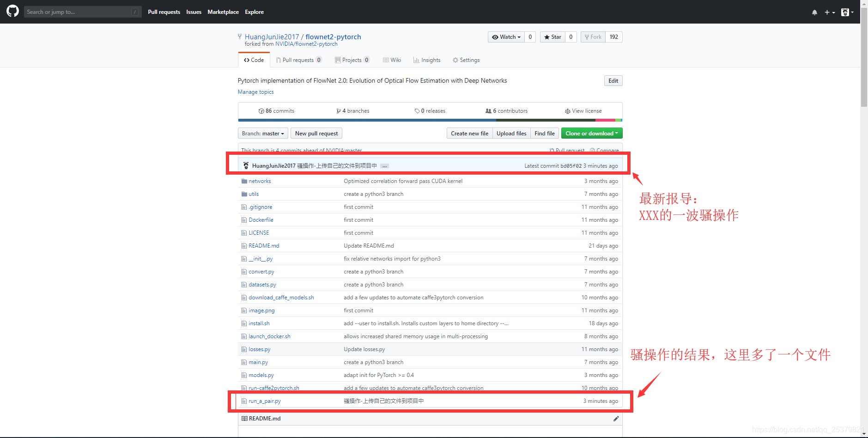Open the .gitignore file
This screenshot has height=438, width=868.
click(261, 207)
